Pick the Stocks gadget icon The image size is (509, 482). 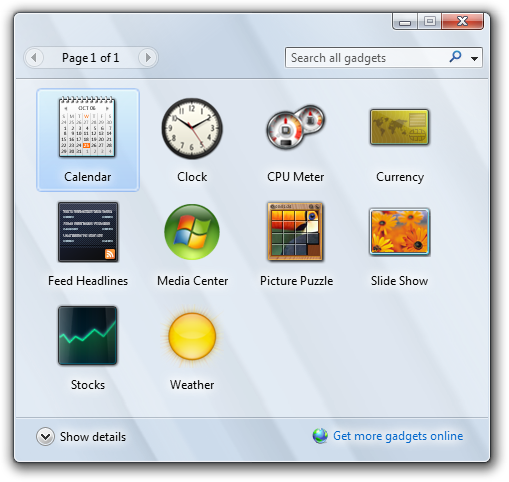pyautogui.click(x=88, y=335)
